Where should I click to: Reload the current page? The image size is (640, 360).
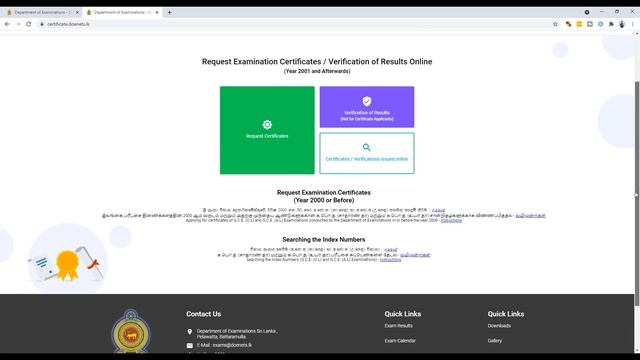coord(29,24)
